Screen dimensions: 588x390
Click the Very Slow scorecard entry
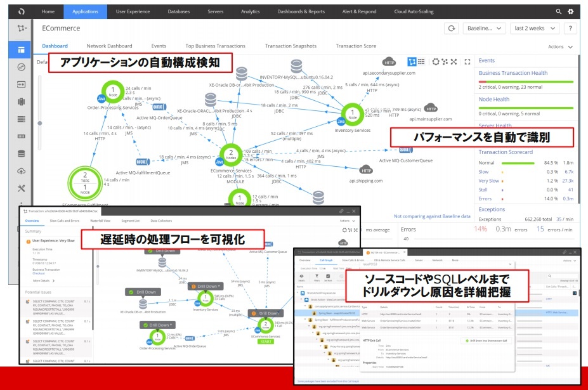(x=488, y=181)
